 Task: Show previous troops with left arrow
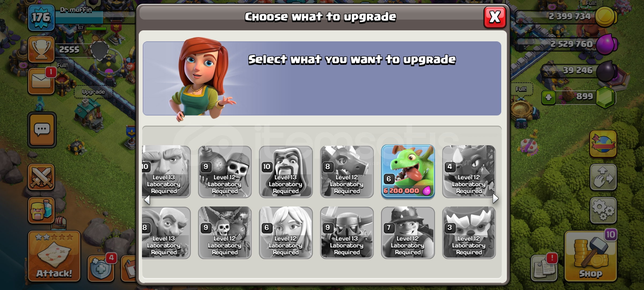[x=147, y=200]
